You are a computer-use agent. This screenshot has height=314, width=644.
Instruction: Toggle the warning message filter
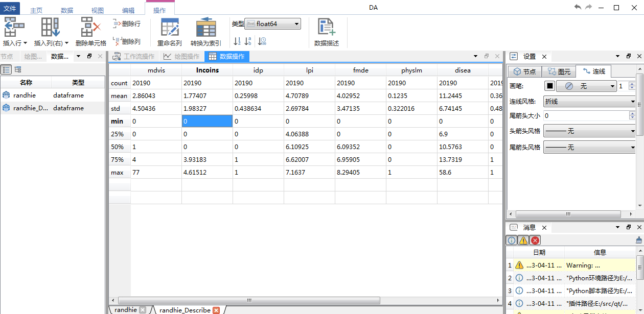click(x=523, y=240)
